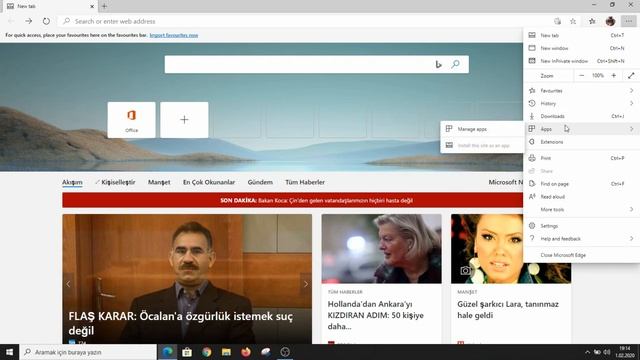Increase zoom with the plus button
Viewport: 640px width, 360px height.
613,76
